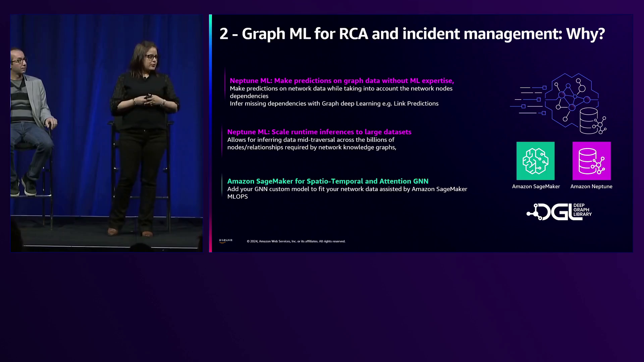Click the heading 'Scale runtime inferences to large datasets'
This screenshot has width=644, height=362.
(x=319, y=132)
